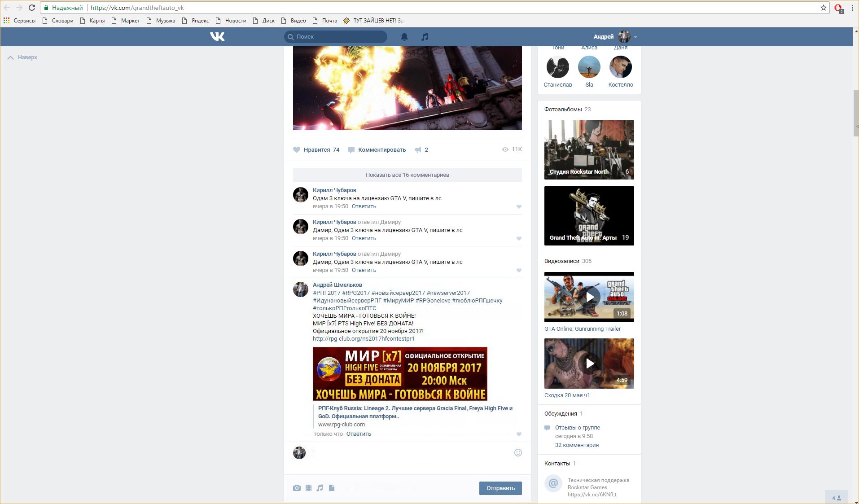
Task: Share the post via the megaphone icon
Action: click(x=418, y=150)
